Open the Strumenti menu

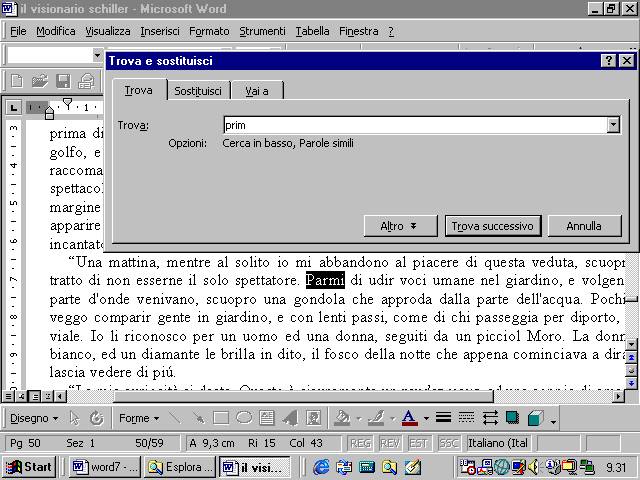coord(262,31)
